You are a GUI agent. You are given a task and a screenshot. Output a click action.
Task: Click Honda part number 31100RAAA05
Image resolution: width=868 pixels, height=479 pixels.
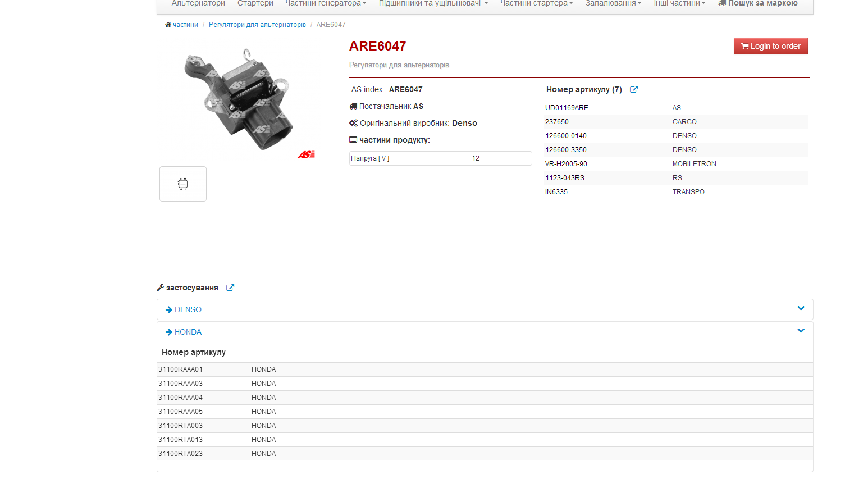click(x=180, y=412)
